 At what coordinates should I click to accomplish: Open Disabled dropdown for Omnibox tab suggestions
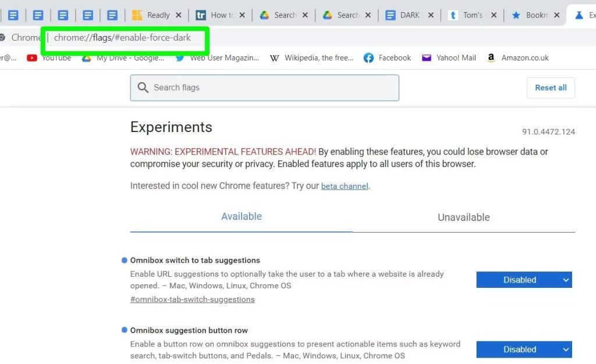524,280
